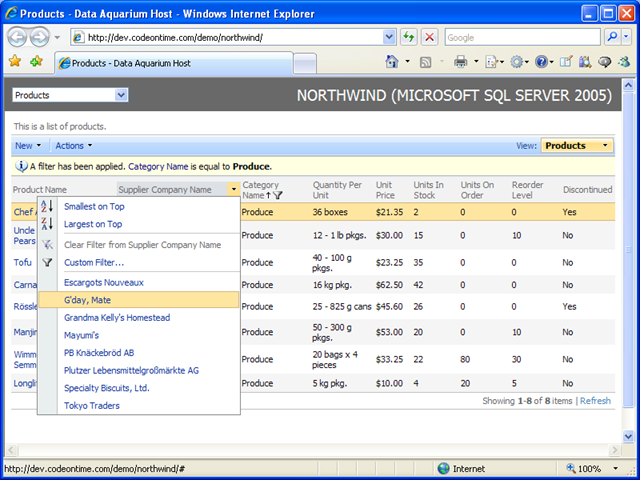Expand the Home button dropdown arrow
640x480 pixels.
pos(407,62)
